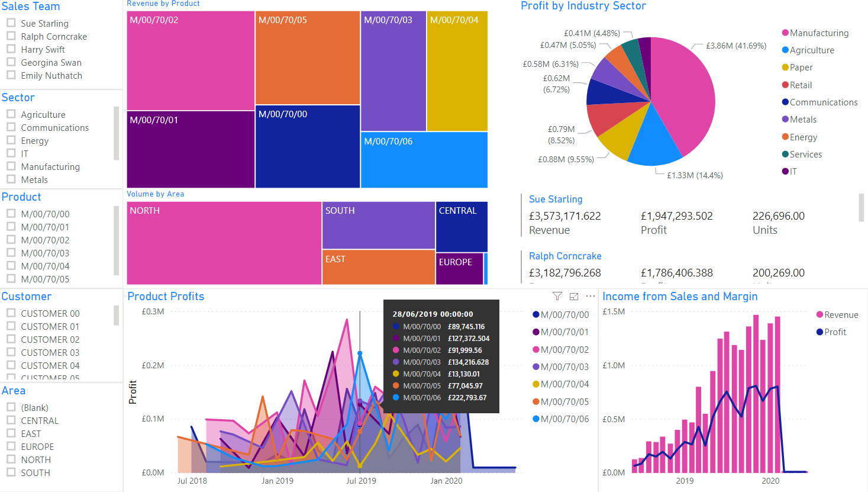Image resolution: width=868 pixels, height=492 pixels.
Task: Click the £1.33M (14.4%) pie label
Action: tap(695, 175)
